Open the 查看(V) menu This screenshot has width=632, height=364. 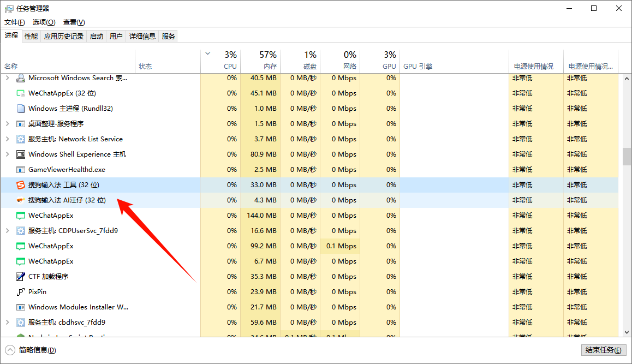coord(74,22)
